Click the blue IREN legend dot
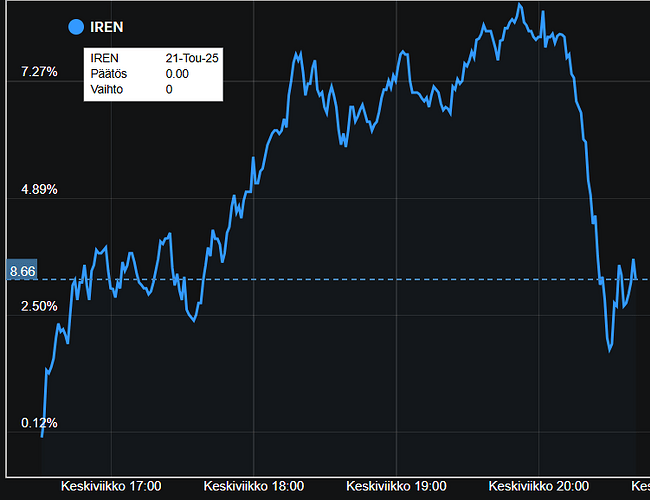This screenshot has width=650, height=500. [76, 27]
